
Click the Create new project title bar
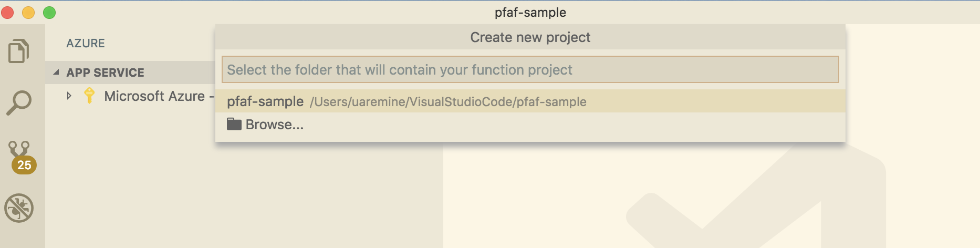coord(530,37)
